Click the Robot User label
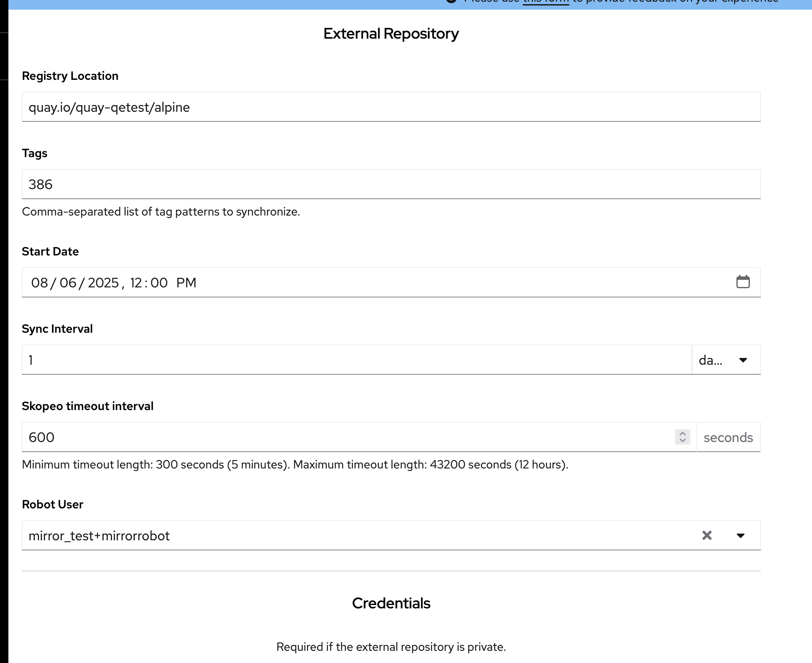812x663 pixels. [x=52, y=504]
